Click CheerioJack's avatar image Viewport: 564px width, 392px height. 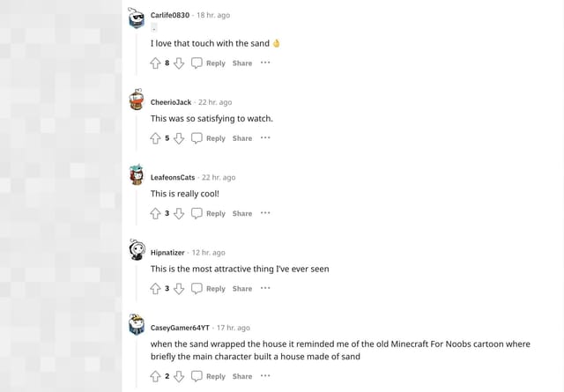[137, 100]
